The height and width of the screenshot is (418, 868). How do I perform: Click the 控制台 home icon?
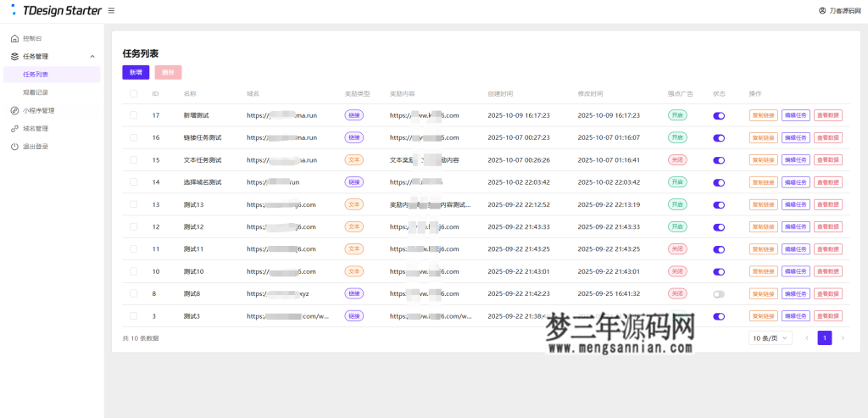click(x=14, y=39)
